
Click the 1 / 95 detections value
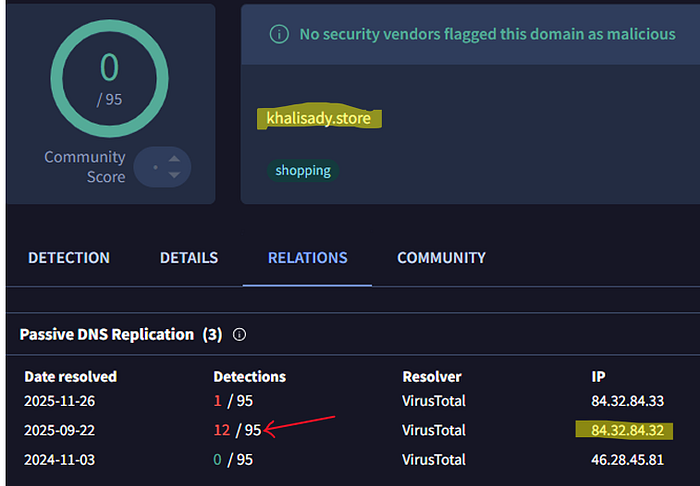tap(233, 401)
